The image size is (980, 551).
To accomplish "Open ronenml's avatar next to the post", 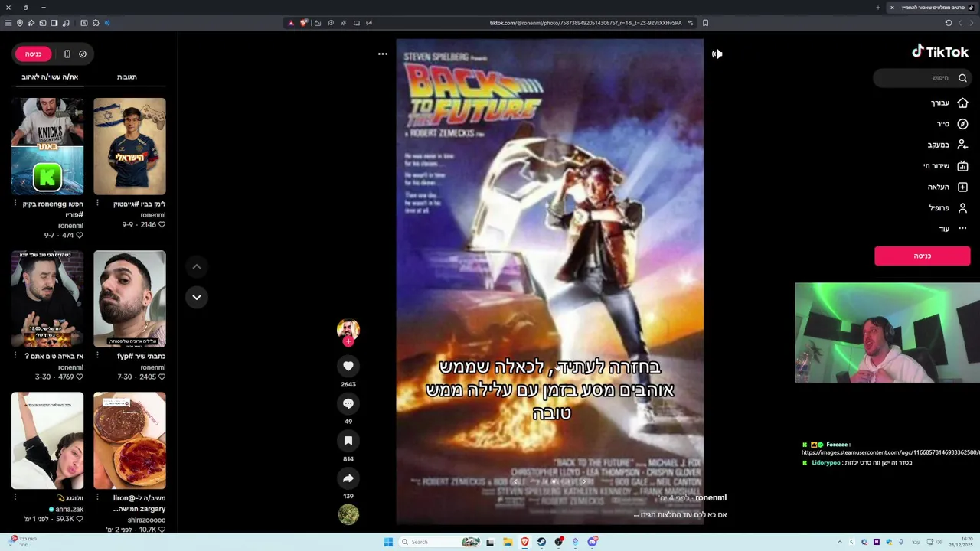I will tap(348, 329).
